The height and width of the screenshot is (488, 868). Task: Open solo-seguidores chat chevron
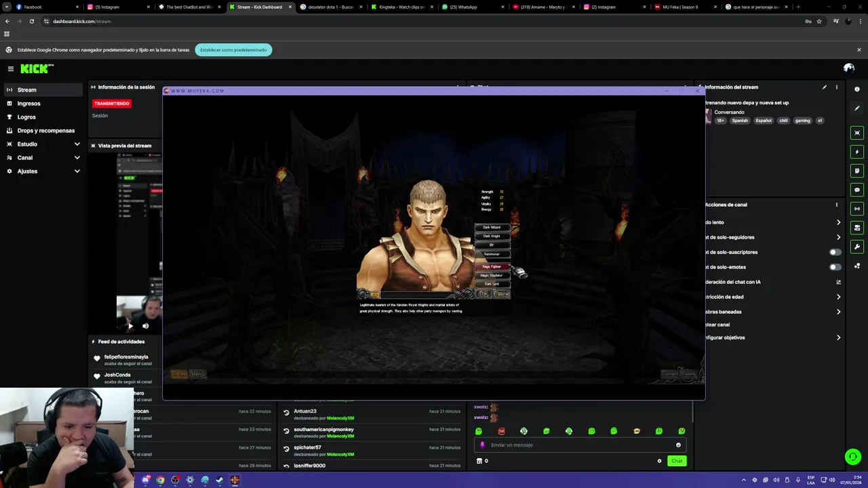point(838,237)
